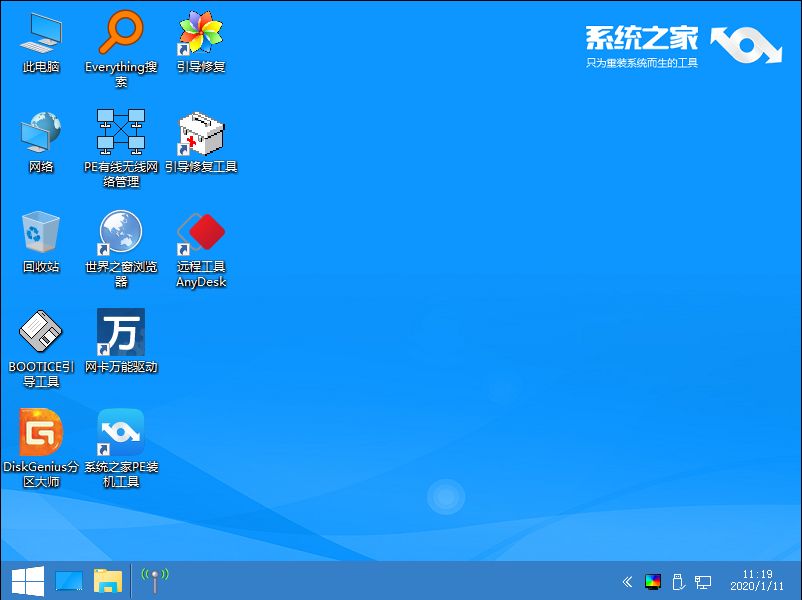
Task: Open 网卡万能驱动 driver tool
Action: coord(121,332)
